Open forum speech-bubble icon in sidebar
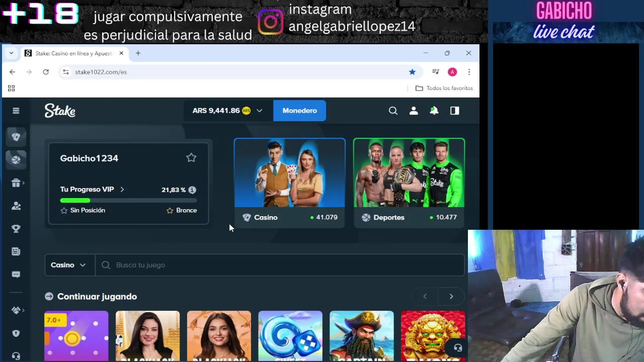 16,275
